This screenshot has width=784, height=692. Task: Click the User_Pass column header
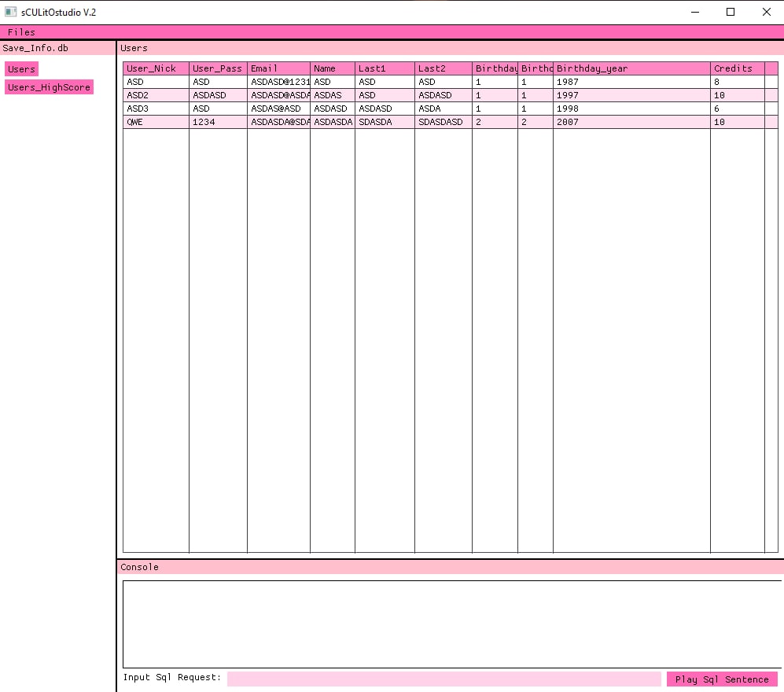(218, 68)
